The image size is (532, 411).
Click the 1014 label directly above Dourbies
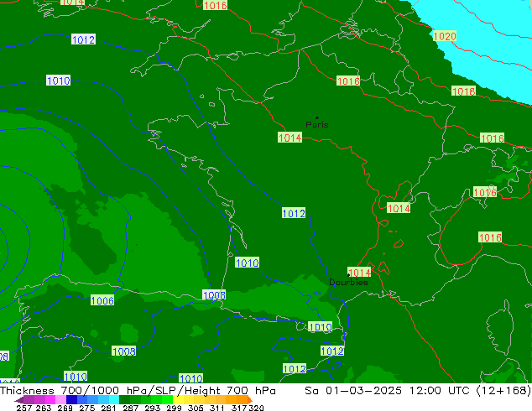point(359,273)
